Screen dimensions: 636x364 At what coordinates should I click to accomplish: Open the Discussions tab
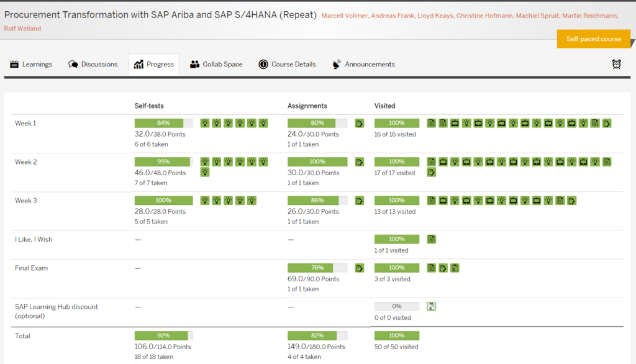[x=93, y=64]
